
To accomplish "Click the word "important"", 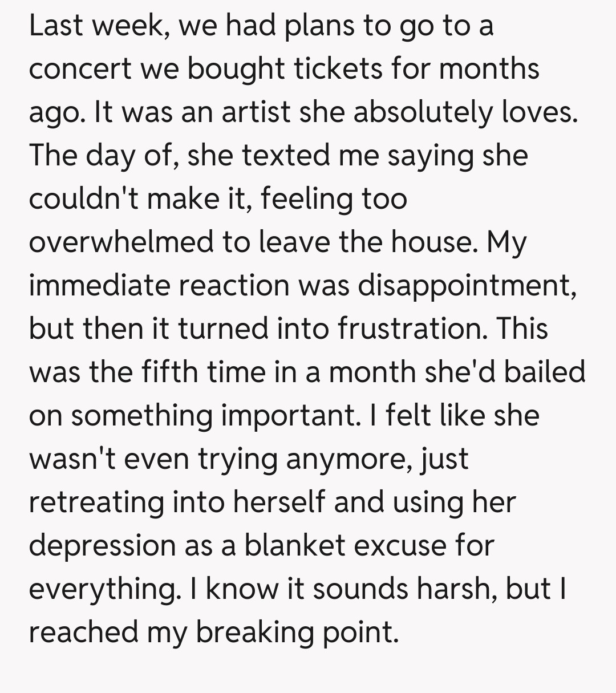I will click(x=290, y=416).
